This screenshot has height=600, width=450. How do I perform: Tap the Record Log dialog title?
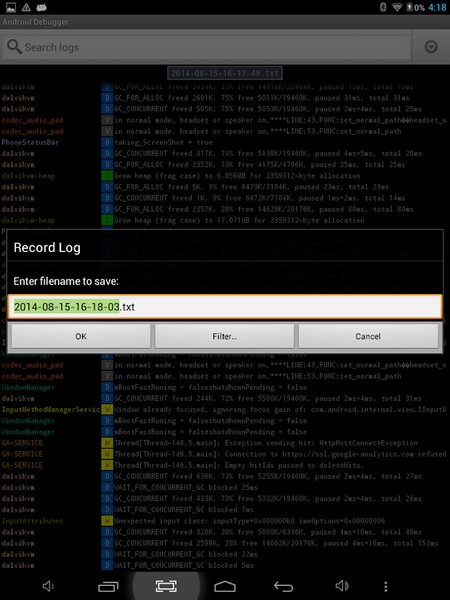(x=47, y=248)
